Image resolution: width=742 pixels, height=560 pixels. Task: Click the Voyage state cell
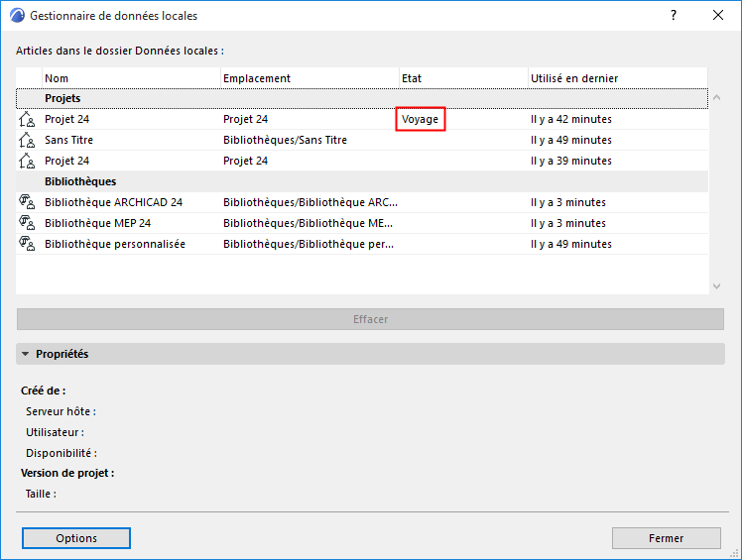click(x=421, y=119)
